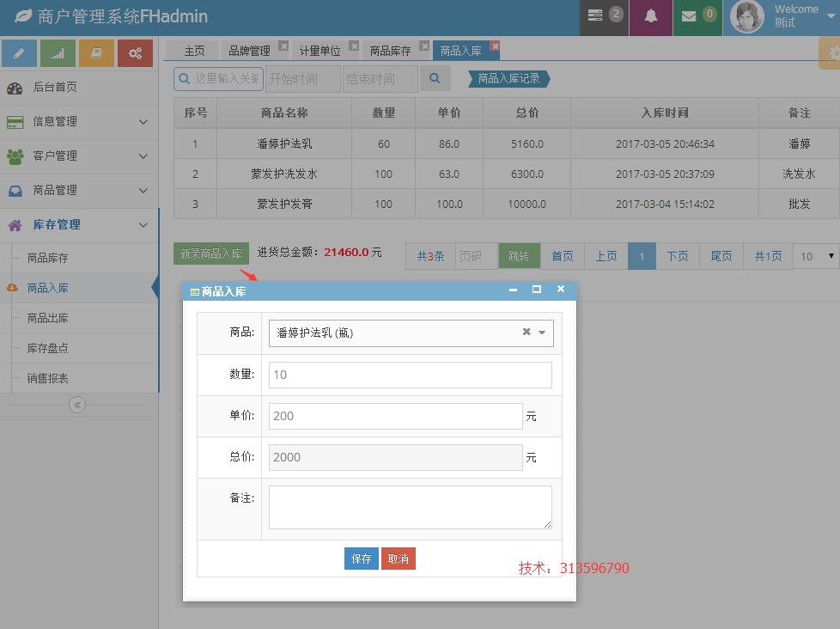Click the leaf logo icon
The height and width of the screenshot is (629, 840).
[23, 16]
